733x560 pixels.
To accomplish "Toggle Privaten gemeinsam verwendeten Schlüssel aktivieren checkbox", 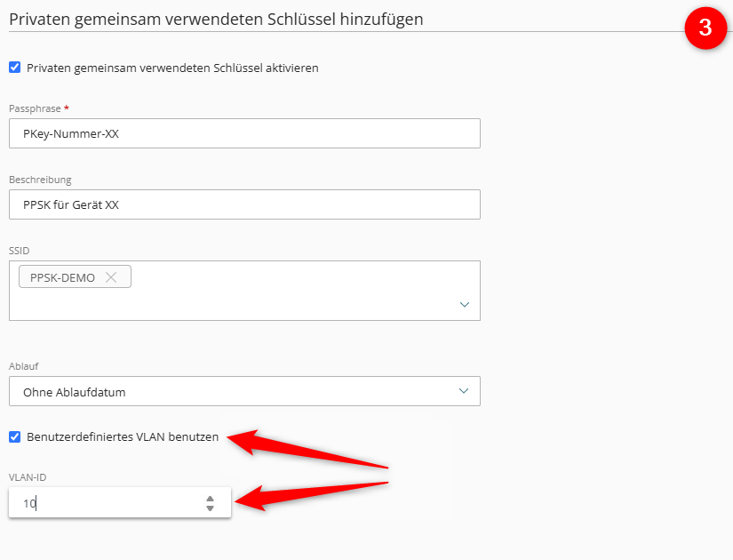I will [x=15, y=68].
